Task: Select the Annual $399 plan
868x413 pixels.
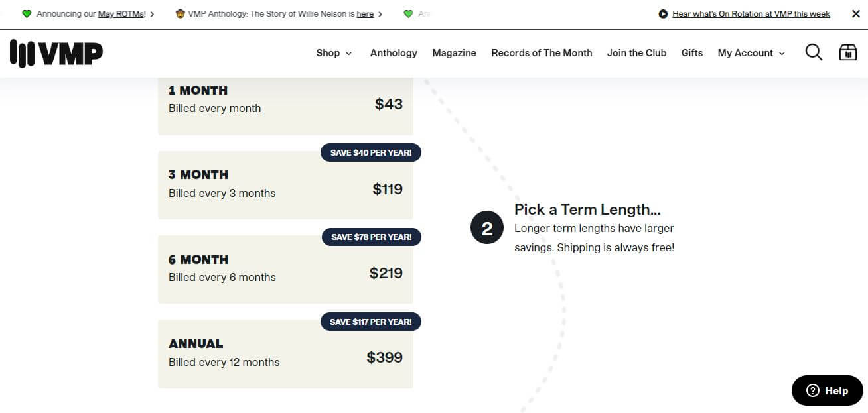Action: (285, 354)
